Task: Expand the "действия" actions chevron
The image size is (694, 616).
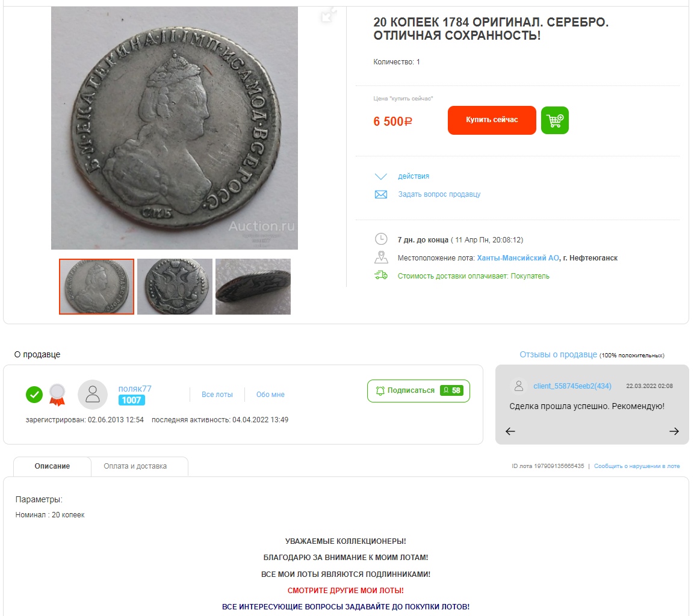Action: coord(380,176)
